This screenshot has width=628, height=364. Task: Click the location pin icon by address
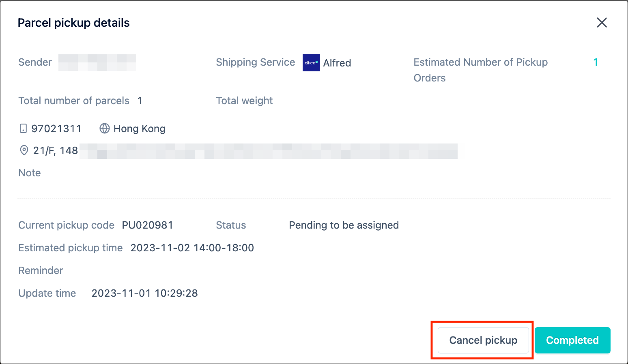[x=24, y=150]
